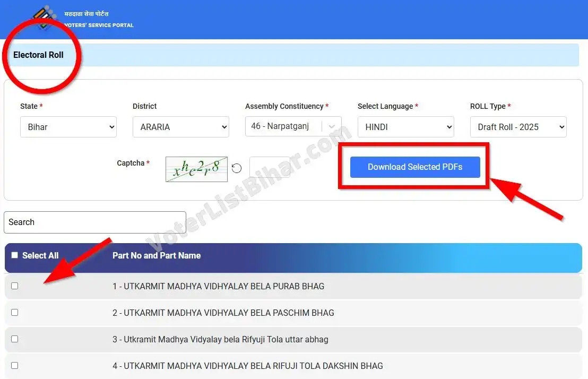588x379 pixels.
Task: Check the box for part 2 Bela Paschim Bhag
Action: click(14, 312)
